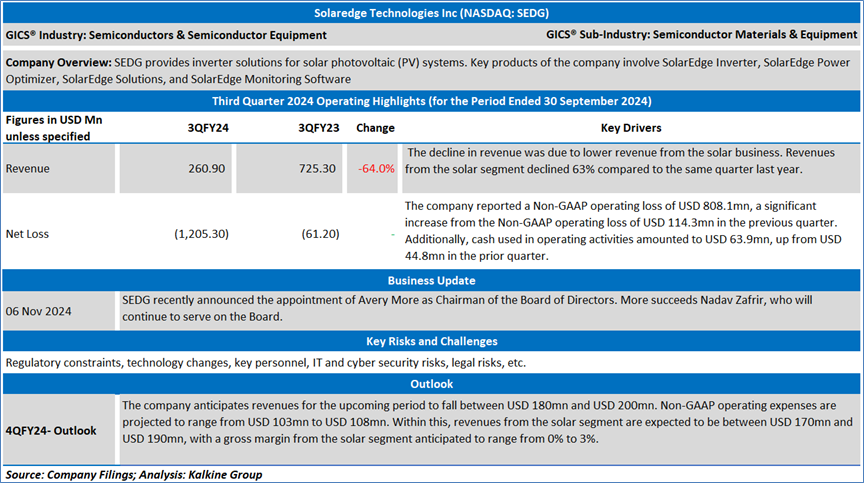The image size is (864, 483).
Task: Click the -64.0% change value
Action: click(376, 169)
